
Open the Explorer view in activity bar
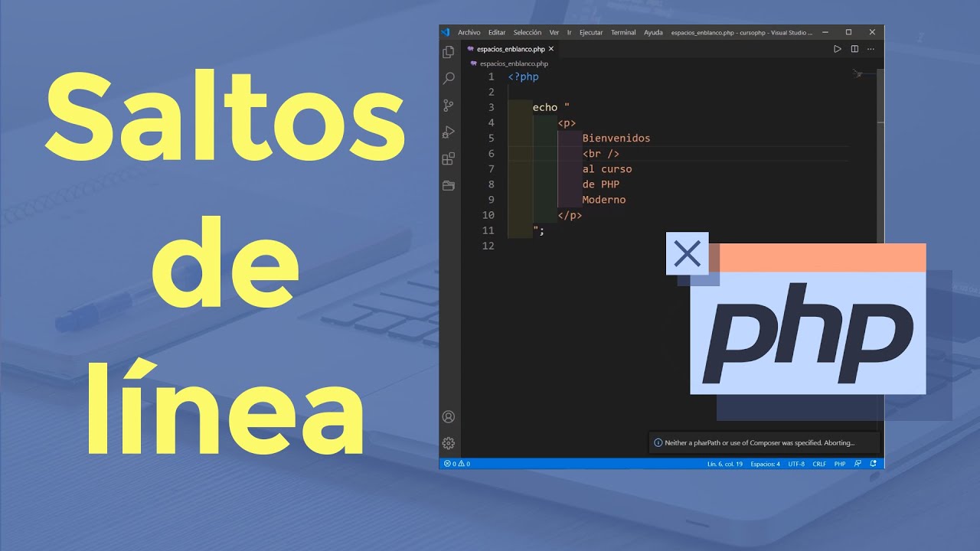pyautogui.click(x=449, y=52)
